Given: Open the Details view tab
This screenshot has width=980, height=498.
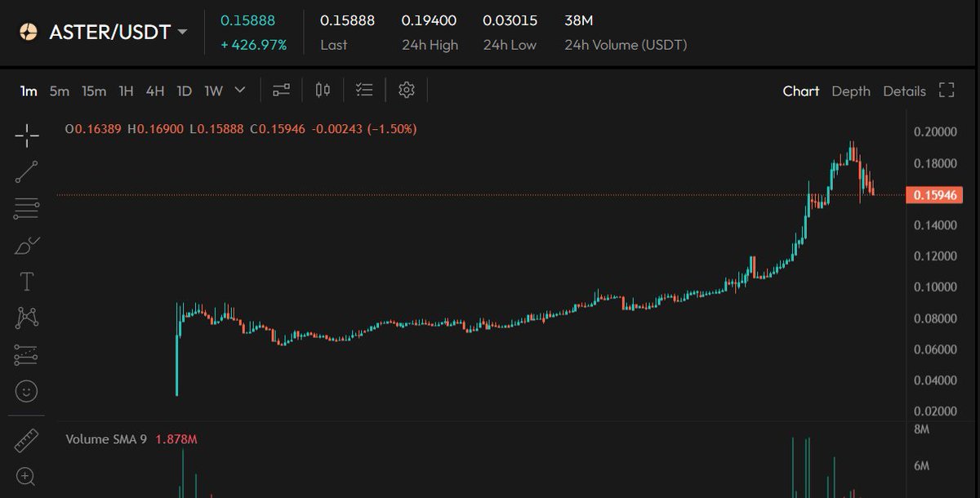Looking at the screenshot, I should click(904, 91).
